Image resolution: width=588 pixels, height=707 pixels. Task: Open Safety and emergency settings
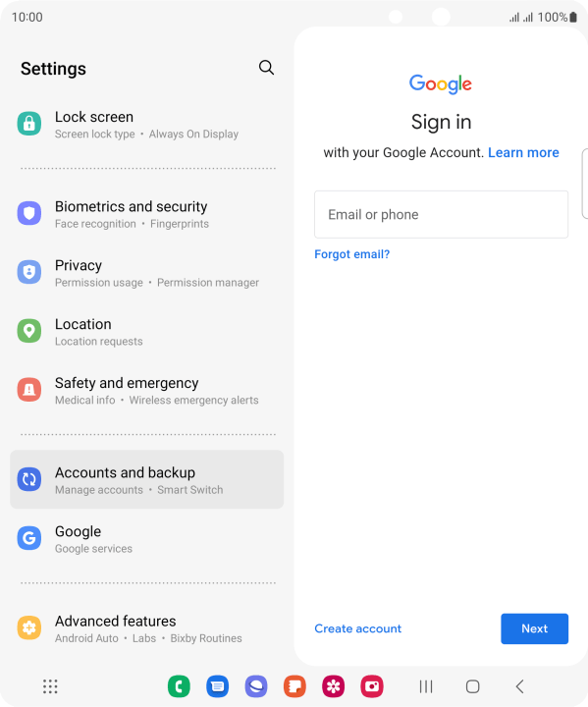point(147,390)
